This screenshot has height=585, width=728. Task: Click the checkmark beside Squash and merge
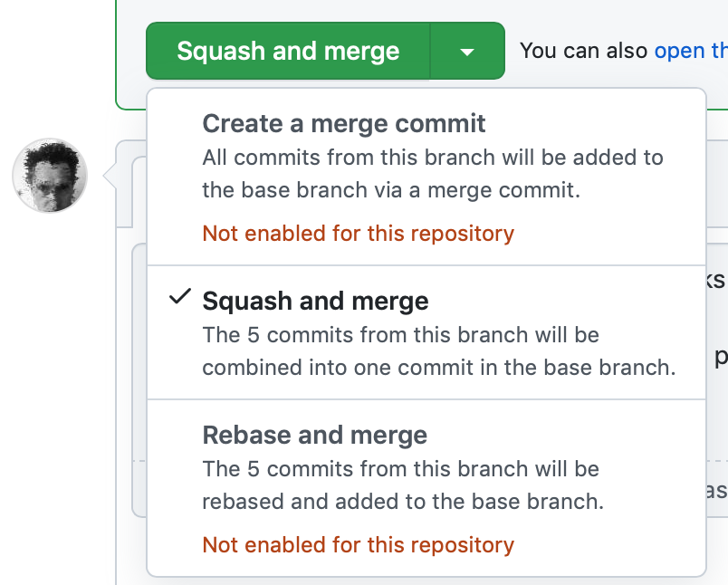(180, 297)
